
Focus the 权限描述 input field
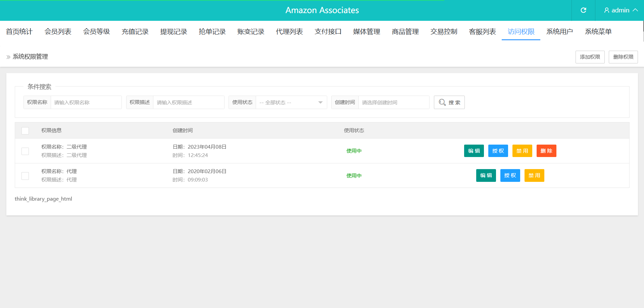point(188,102)
